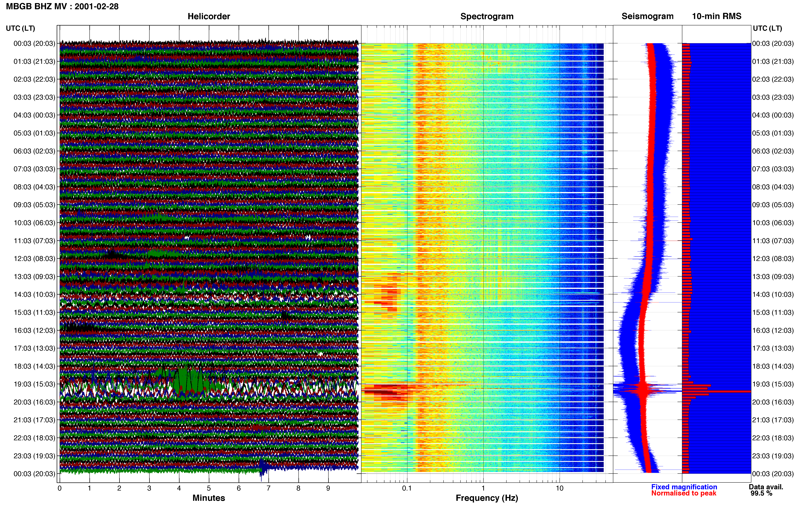The height and width of the screenshot is (508, 812).
Task: Click the '1' frequency tick label on spectrogram
Action: click(x=483, y=488)
